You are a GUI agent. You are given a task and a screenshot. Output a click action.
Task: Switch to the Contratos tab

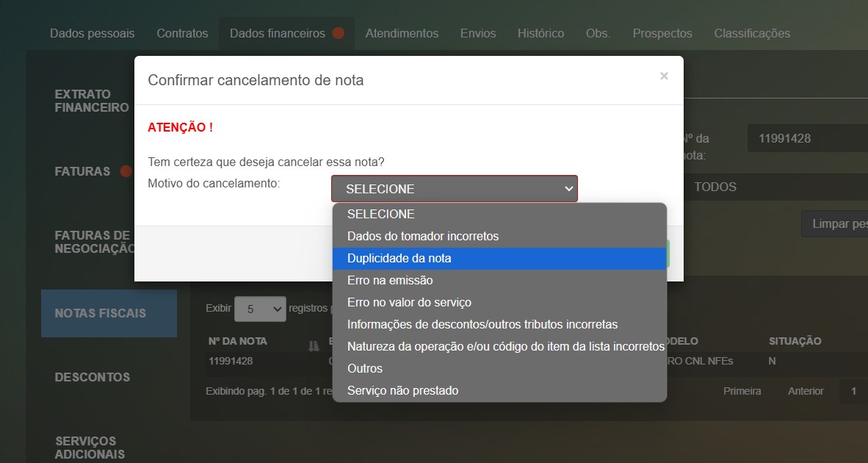click(182, 33)
